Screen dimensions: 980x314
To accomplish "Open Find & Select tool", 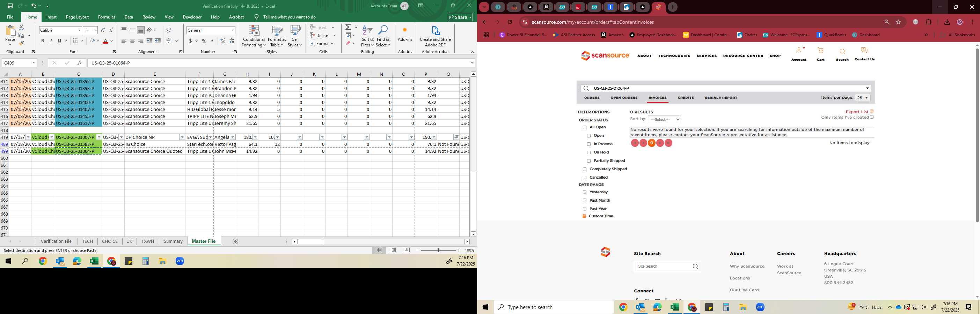I will (x=383, y=37).
